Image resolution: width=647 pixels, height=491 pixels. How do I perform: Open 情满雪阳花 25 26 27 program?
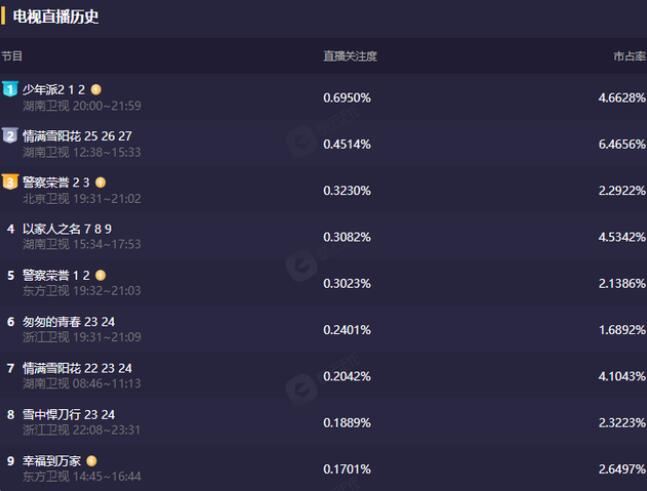77,136
